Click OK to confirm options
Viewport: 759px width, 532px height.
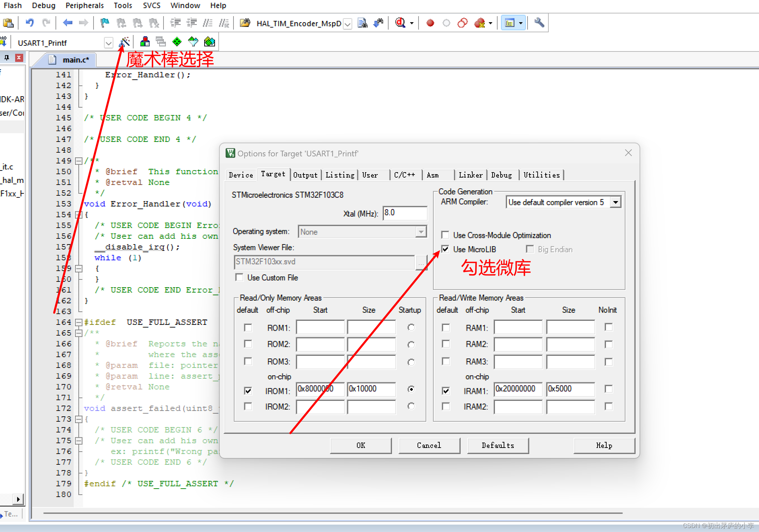(x=361, y=445)
